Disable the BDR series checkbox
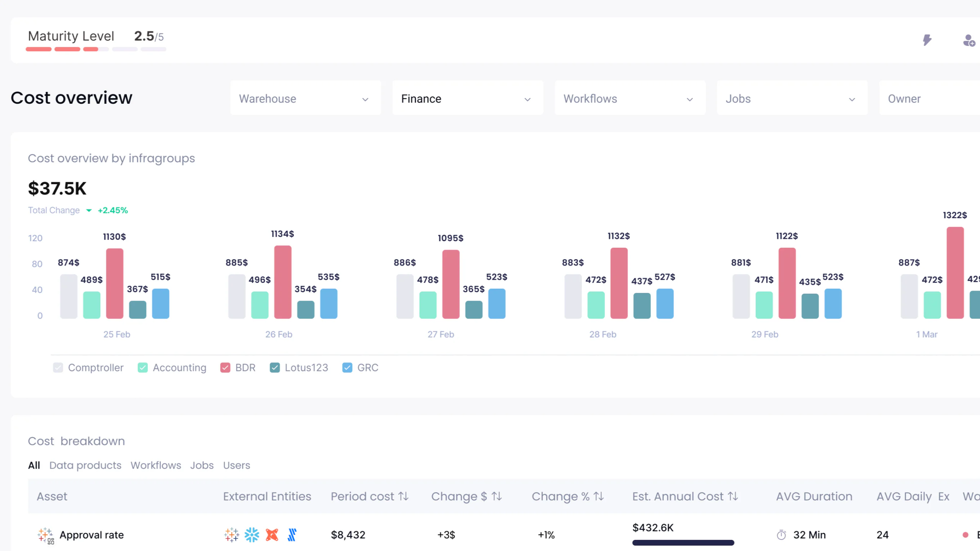980x551 pixels. coord(225,368)
